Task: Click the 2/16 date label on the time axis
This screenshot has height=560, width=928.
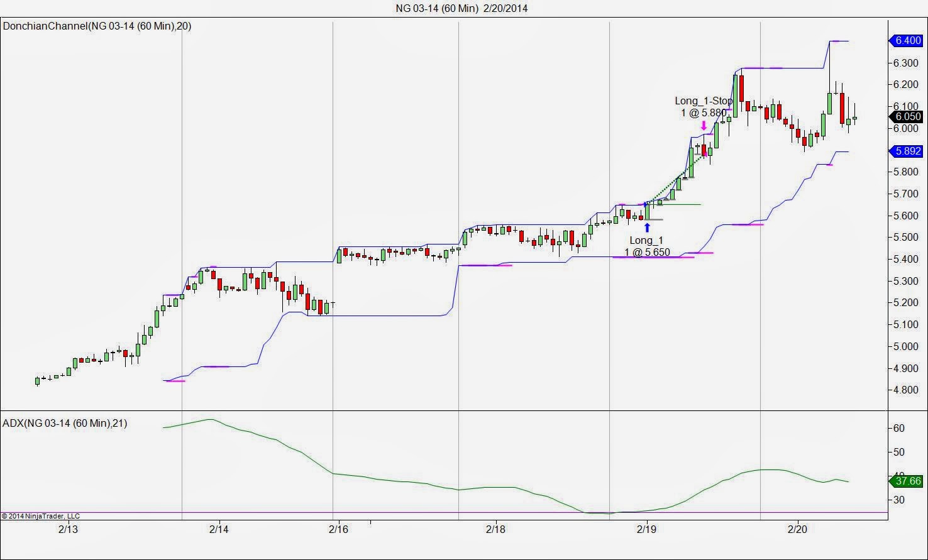Action: click(338, 529)
